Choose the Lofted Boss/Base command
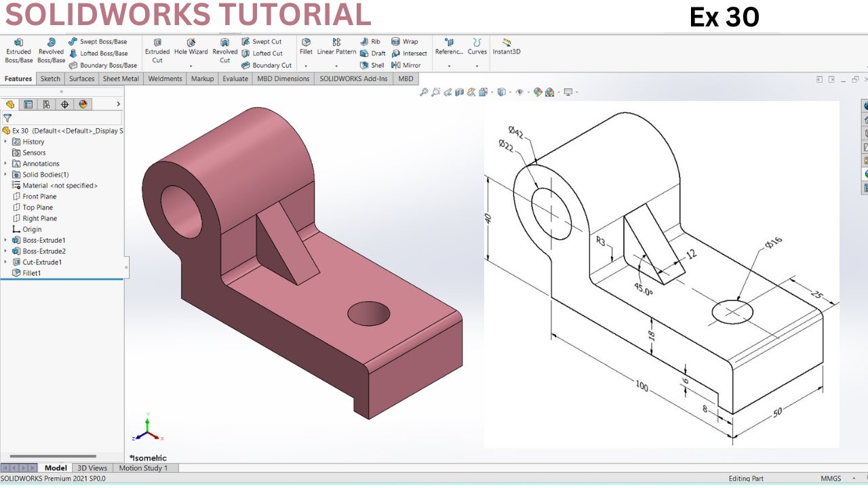The width and height of the screenshot is (868, 488). (x=98, y=54)
